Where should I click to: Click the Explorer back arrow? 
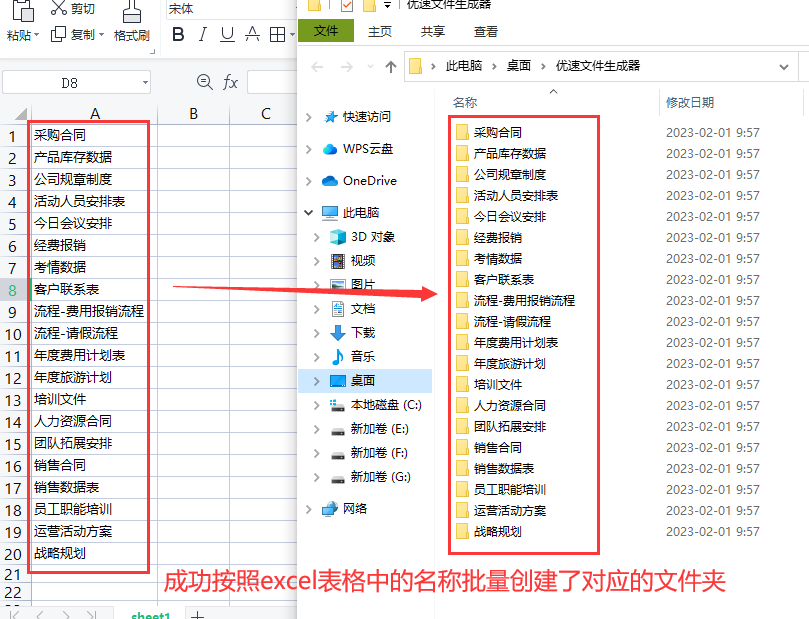click(x=317, y=67)
